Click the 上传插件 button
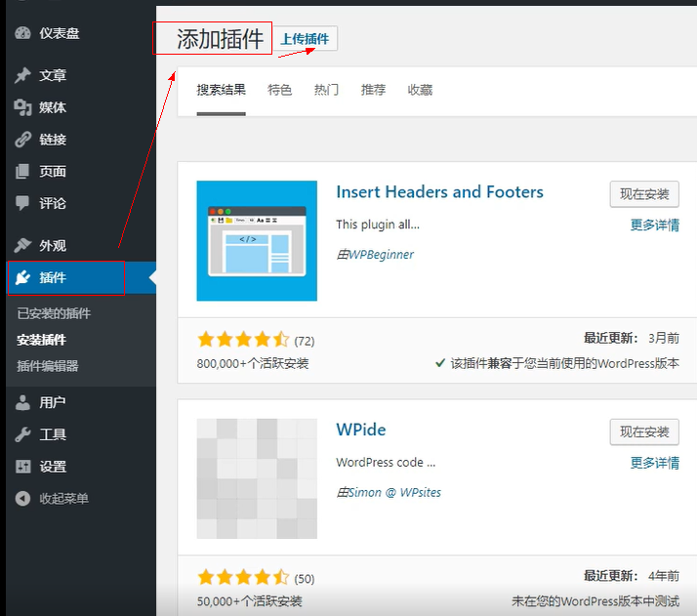 click(x=305, y=39)
